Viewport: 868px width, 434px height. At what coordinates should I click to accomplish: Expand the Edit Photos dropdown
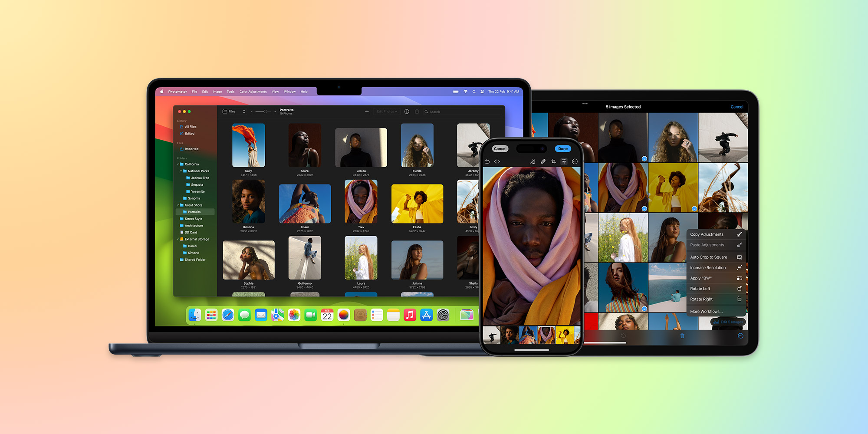[387, 112]
